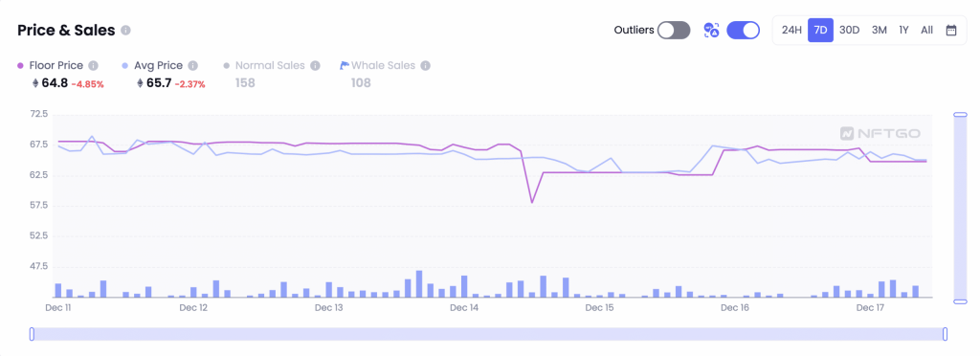Turn off the blue enabled toggle

(743, 30)
